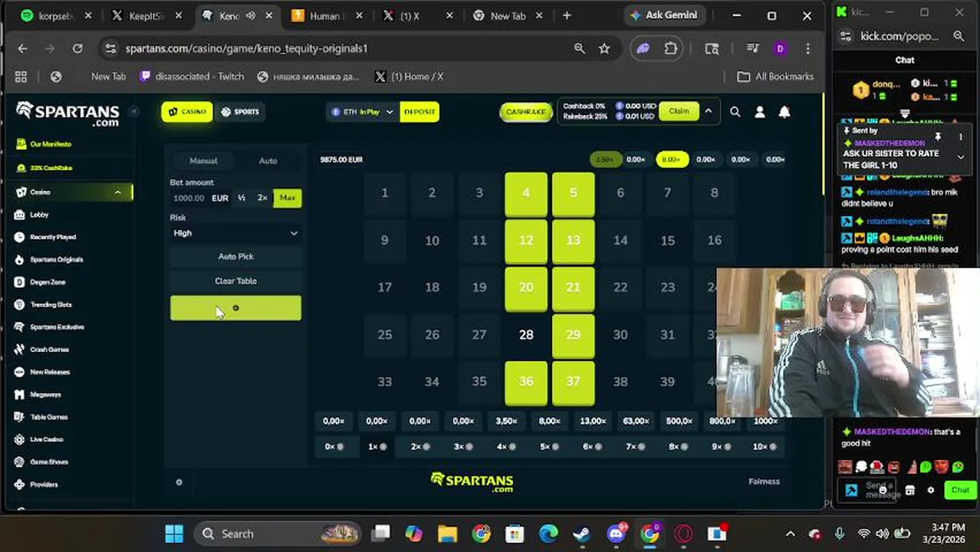
Task: Open the Lobby sidebar icon
Action: (20, 215)
